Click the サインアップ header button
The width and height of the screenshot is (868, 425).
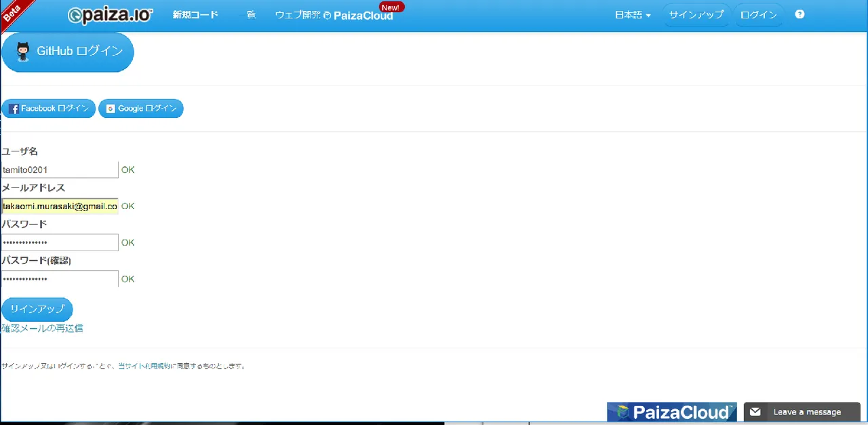(x=696, y=15)
